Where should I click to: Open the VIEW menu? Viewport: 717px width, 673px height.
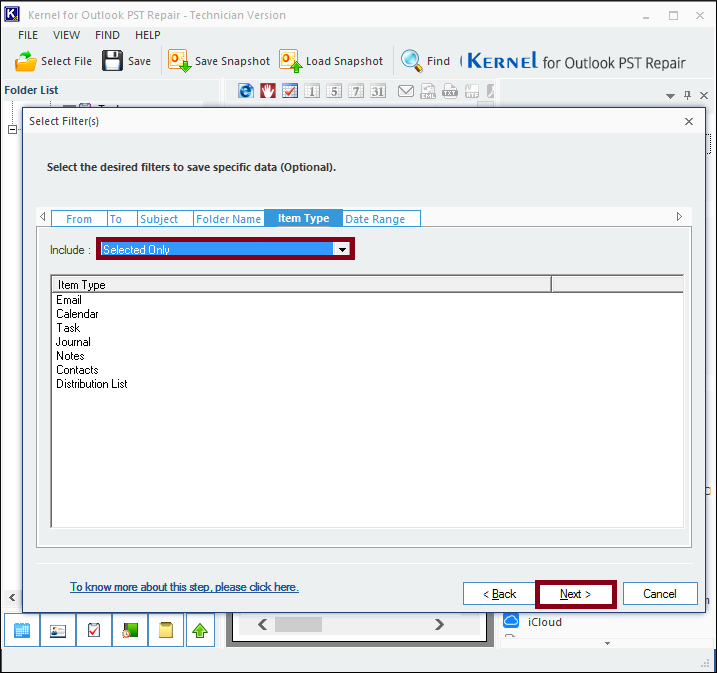(66, 35)
